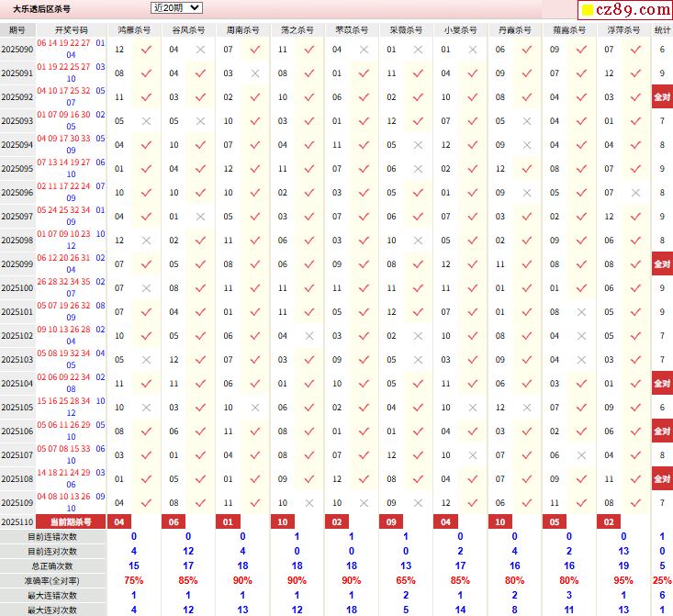Click period number 2025100
Image resolution: width=673 pixels, height=616 pixels.
click(x=17, y=288)
